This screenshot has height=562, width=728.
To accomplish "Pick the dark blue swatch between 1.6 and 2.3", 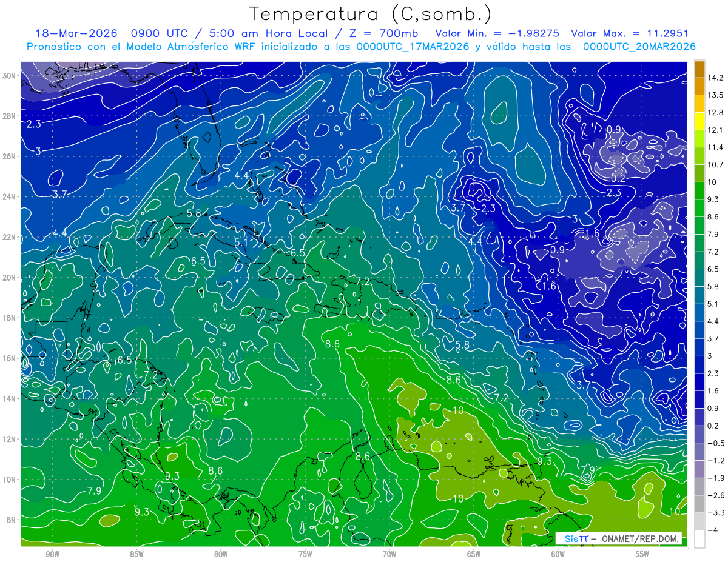I will (x=699, y=382).
